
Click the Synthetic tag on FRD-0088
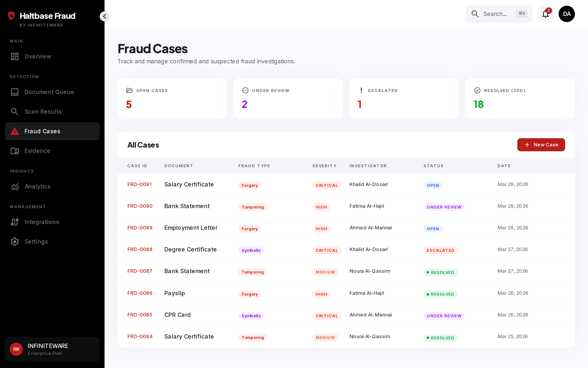(251, 250)
